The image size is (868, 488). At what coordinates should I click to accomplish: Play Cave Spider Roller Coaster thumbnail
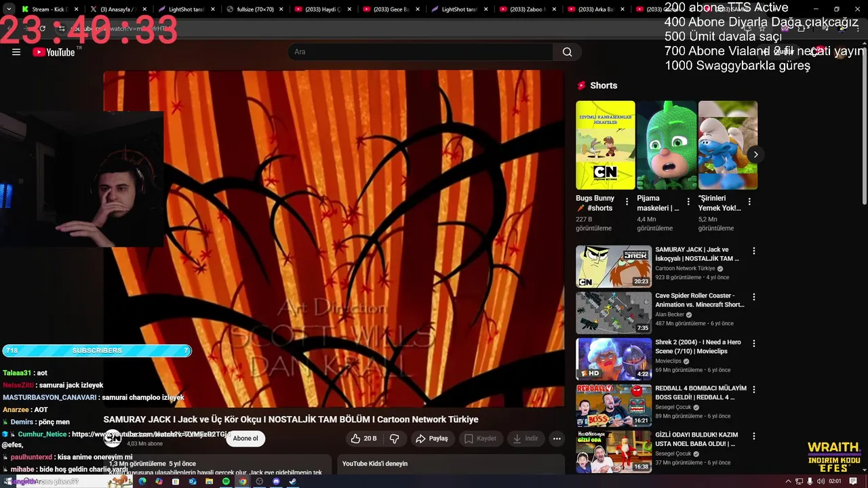pos(614,312)
